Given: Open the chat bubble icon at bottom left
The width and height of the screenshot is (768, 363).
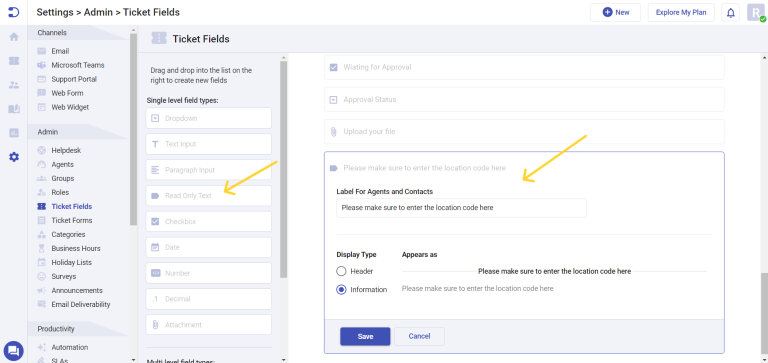Looking at the screenshot, I should 13,351.
